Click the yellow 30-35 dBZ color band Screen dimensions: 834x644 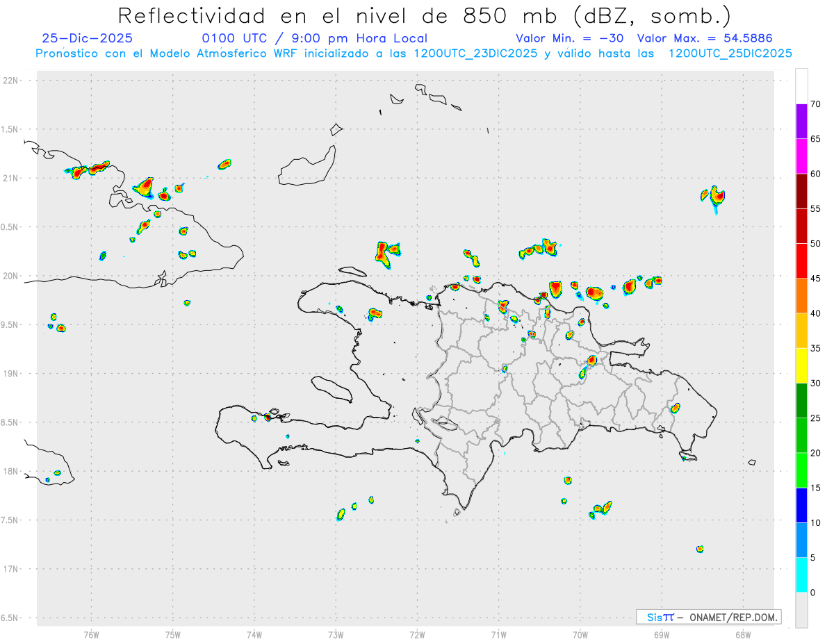801,365
